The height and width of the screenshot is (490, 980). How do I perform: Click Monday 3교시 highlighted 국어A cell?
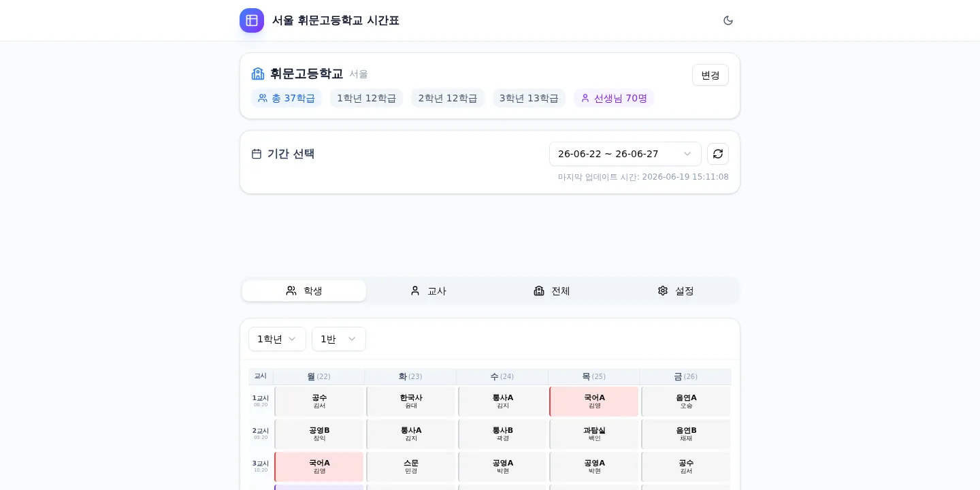(x=319, y=467)
